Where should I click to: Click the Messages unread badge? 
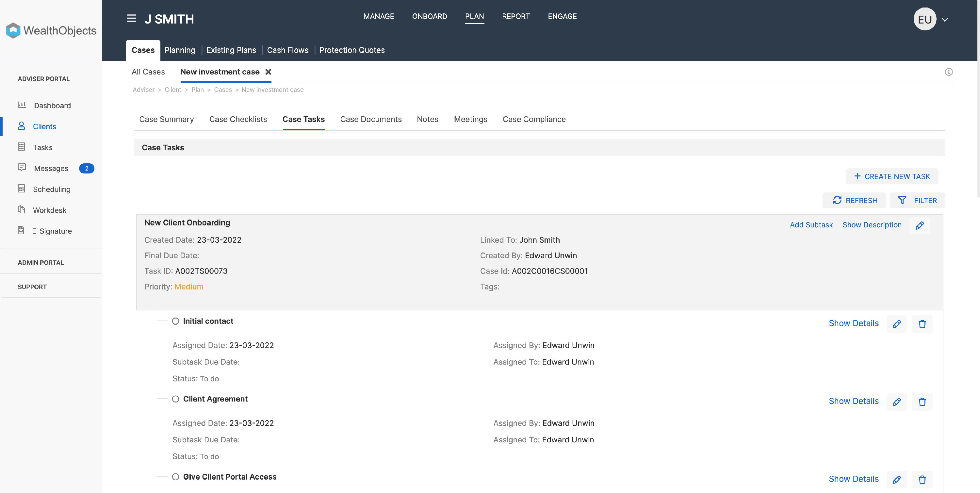click(87, 168)
